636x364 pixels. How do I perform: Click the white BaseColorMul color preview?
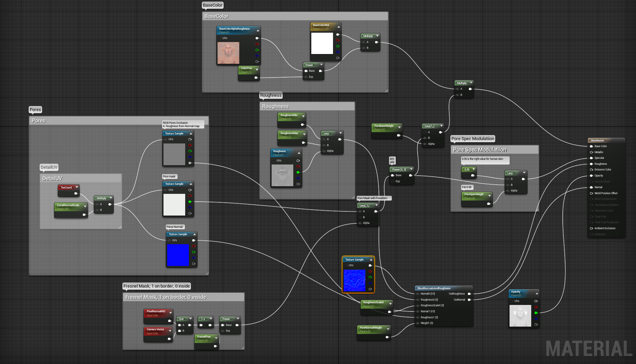pyautogui.click(x=322, y=43)
